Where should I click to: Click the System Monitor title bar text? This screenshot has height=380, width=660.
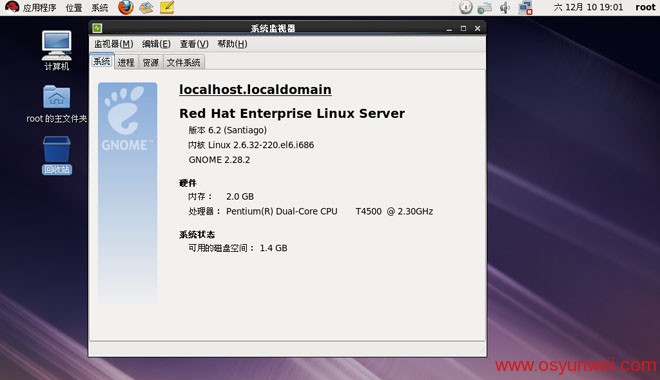point(273,28)
